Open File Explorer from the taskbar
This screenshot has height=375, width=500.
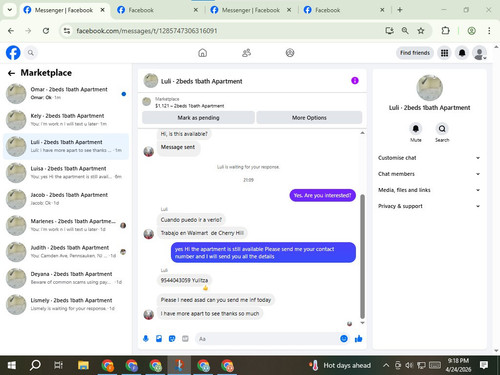coord(83,365)
